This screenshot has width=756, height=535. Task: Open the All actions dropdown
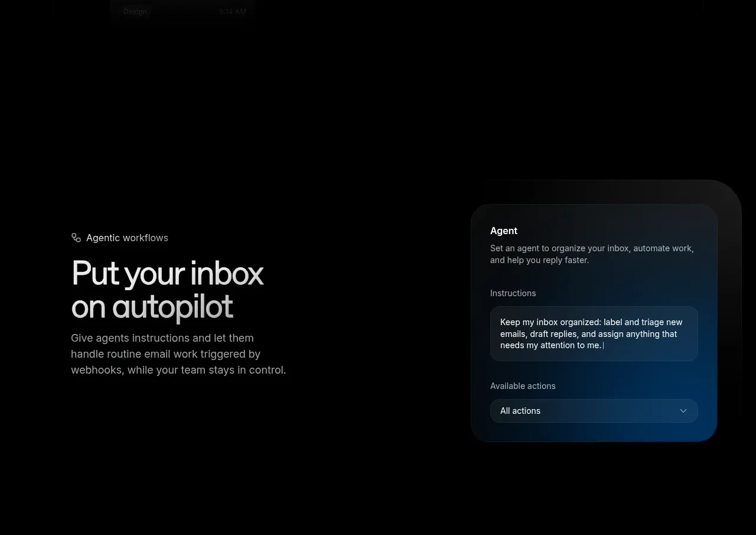pyautogui.click(x=594, y=411)
